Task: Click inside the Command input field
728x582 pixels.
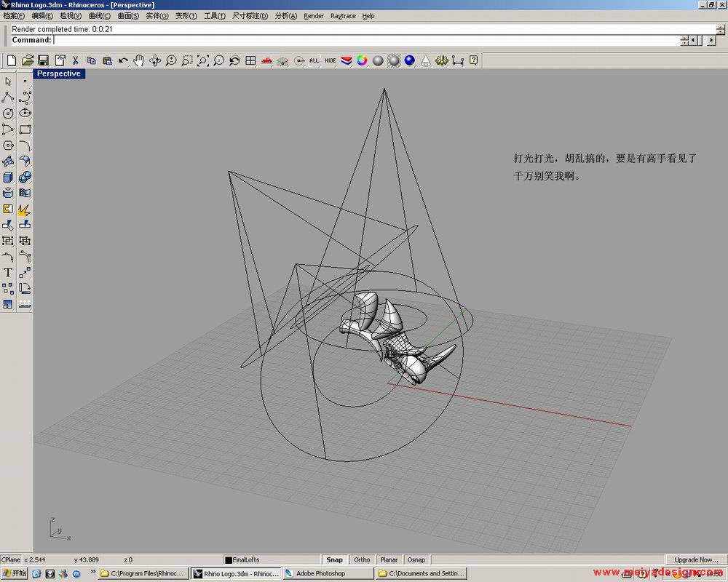Action: click(x=366, y=40)
